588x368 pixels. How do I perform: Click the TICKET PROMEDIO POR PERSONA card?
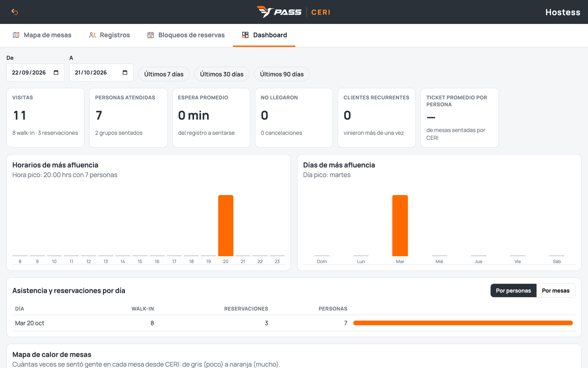coord(459,118)
